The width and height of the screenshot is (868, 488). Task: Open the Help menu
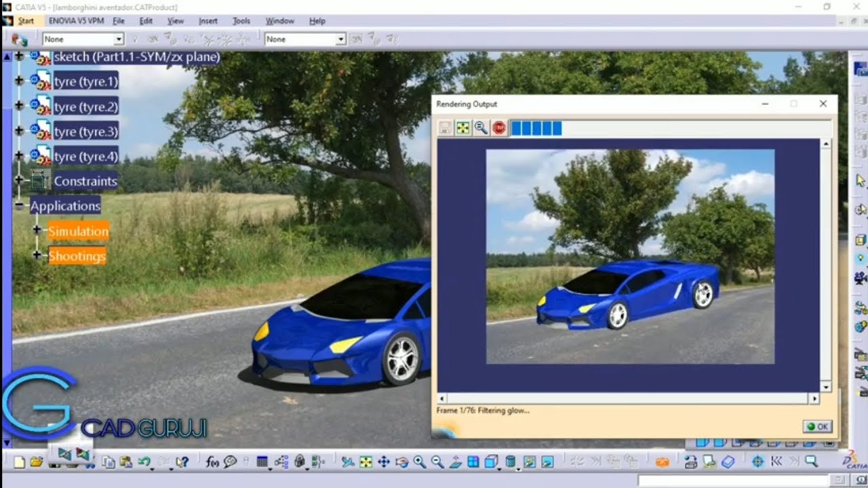[317, 21]
